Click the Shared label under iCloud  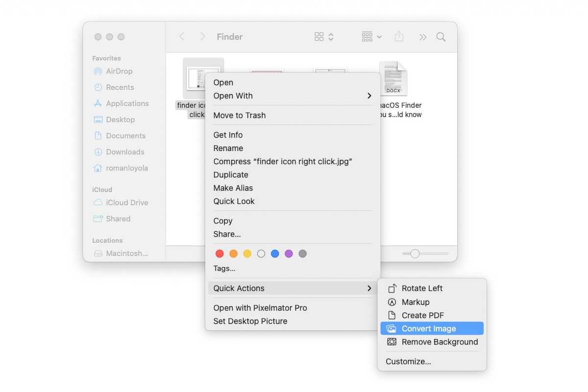pos(118,219)
